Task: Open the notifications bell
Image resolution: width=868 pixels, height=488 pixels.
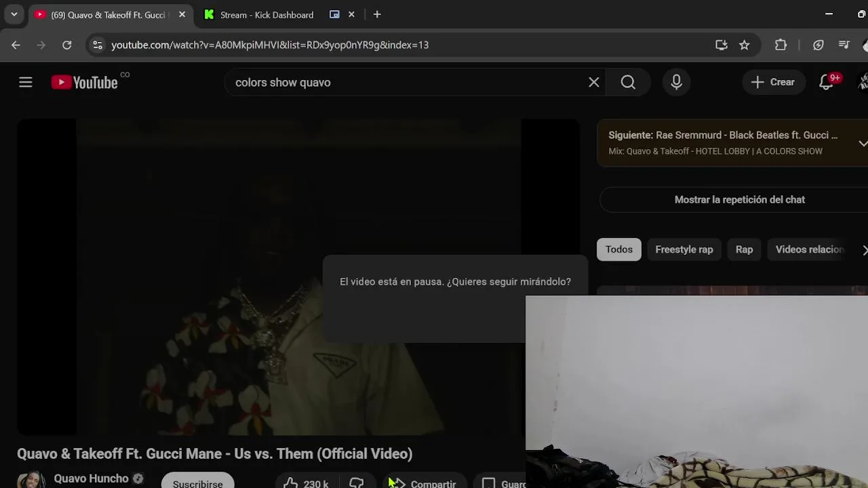Action: click(x=826, y=82)
